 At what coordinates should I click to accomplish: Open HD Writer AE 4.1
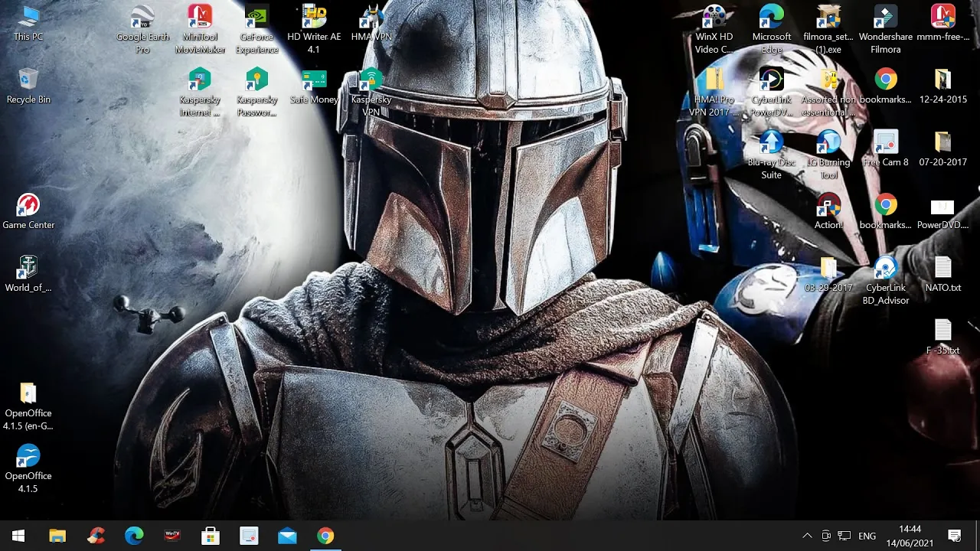[314, 29]
